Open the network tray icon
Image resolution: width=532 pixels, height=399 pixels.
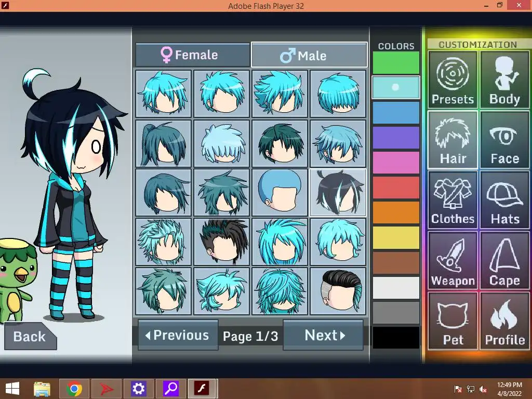click(471, 389)
